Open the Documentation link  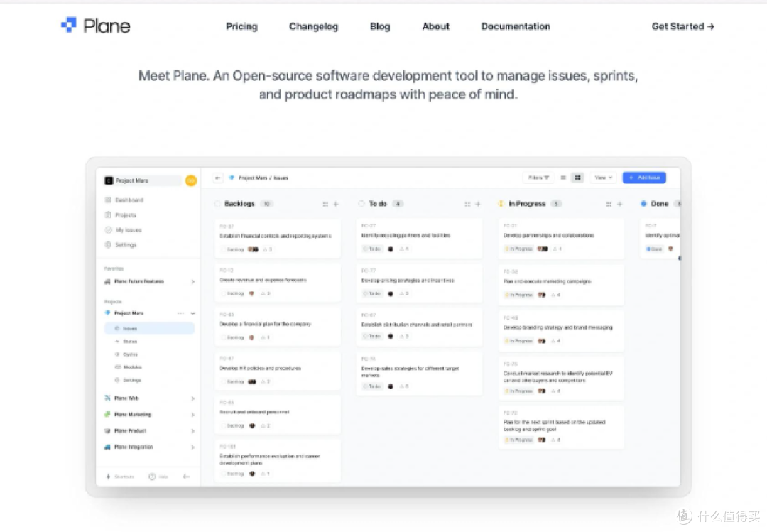coord(516,26)
